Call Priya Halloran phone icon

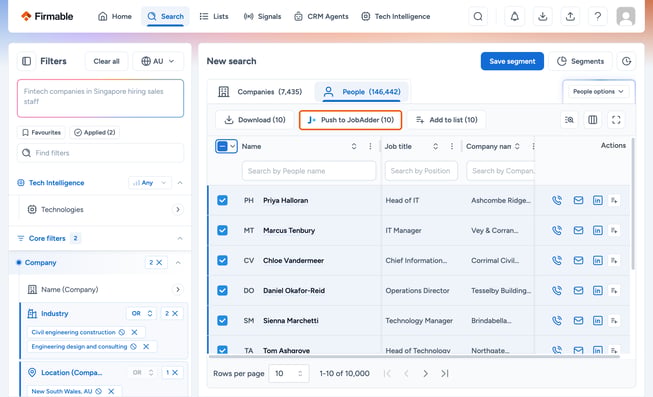click(x=557, y=200)
